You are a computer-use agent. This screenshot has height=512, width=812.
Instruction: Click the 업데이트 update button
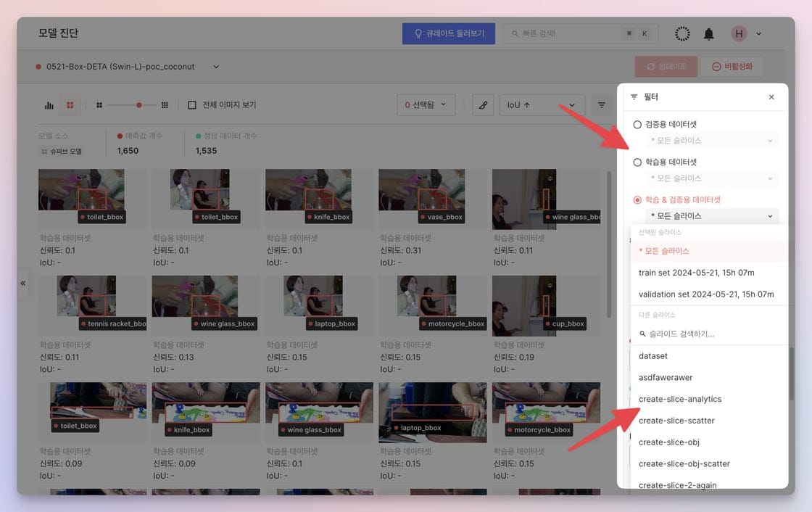click(666, 66)
